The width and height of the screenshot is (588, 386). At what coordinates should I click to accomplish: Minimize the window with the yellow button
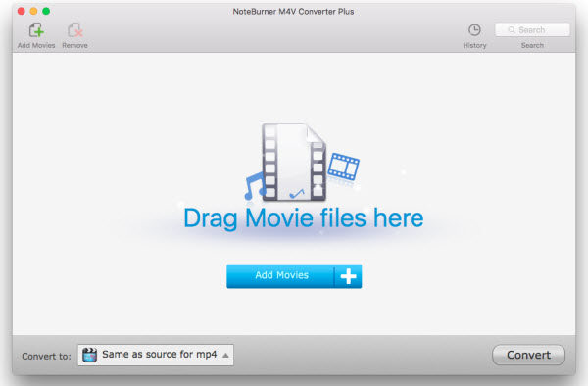pos(33,11)
